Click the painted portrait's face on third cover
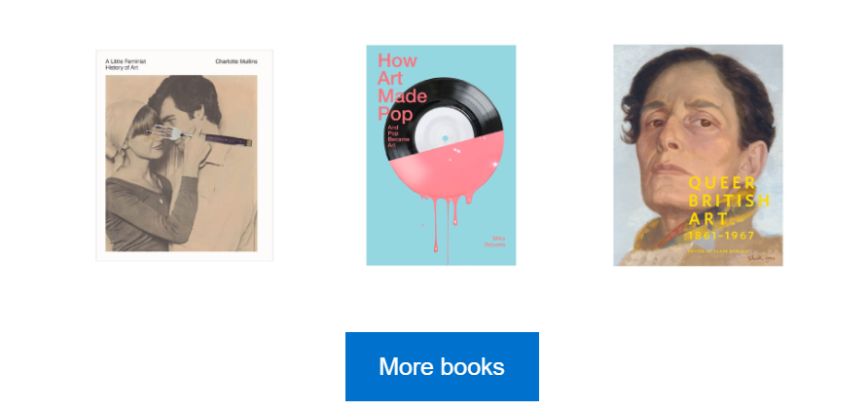Viewport: 868px width, 411px height. tap(697, 138)
